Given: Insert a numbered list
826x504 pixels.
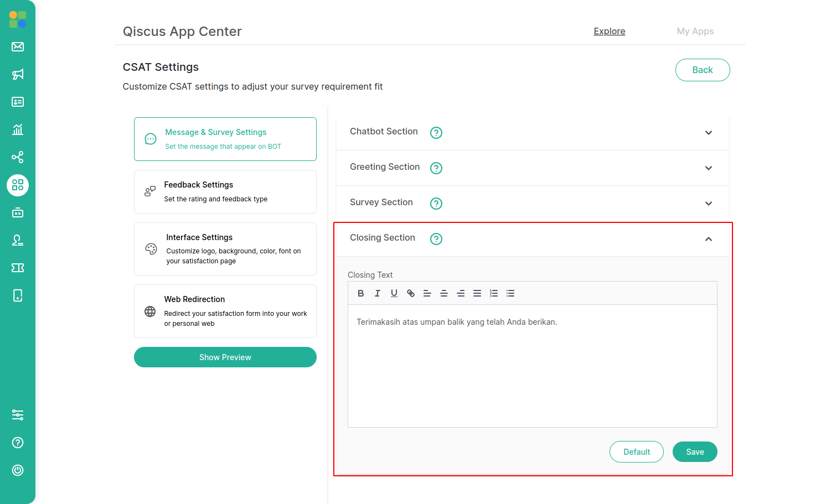Looking at the screenshot, I should [494, 293].
